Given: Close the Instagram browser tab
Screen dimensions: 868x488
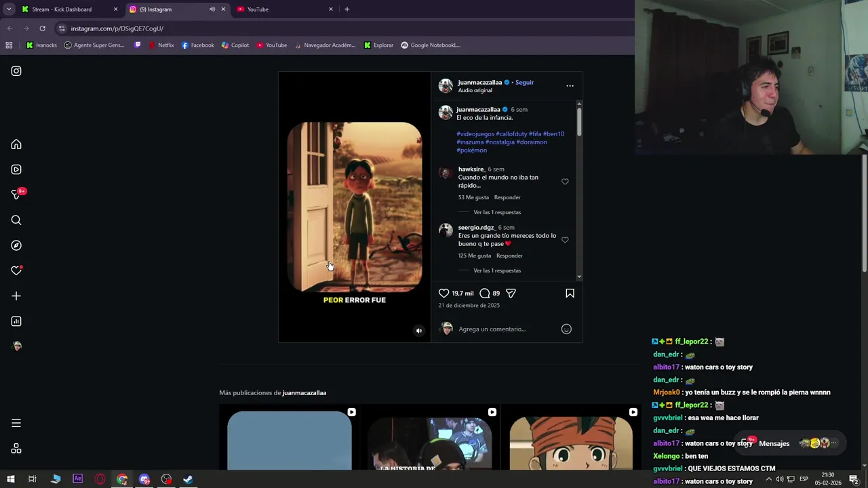Looking at the screenshot, I should [x=223, y=9].
